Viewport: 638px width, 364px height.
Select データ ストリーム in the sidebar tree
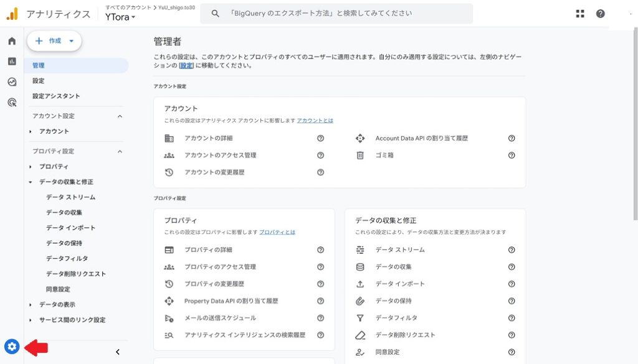click(71, 197)
